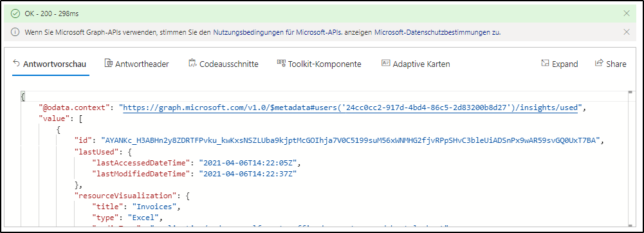Open the graph.microsoft.com metadata URL link
Image resolution: width=644 pixels, height=233 pixels.
click(x=351, y=108)
